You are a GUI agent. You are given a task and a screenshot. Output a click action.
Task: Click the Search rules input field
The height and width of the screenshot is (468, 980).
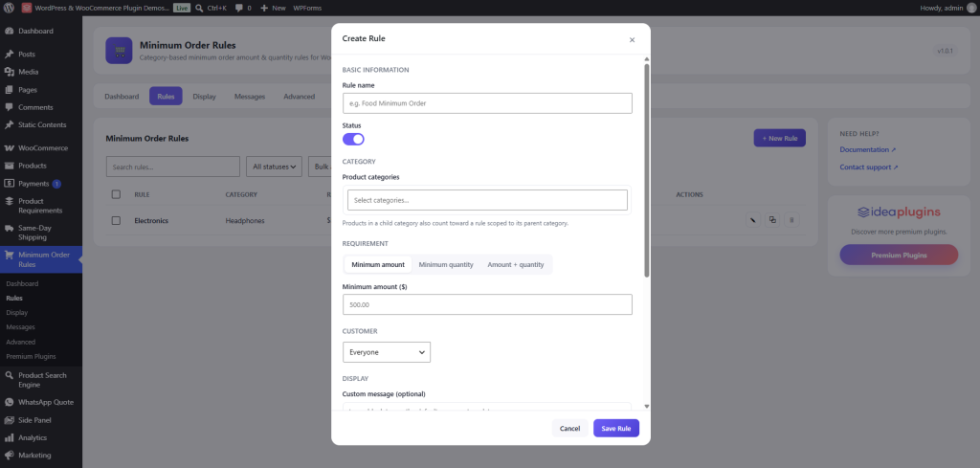173,167
